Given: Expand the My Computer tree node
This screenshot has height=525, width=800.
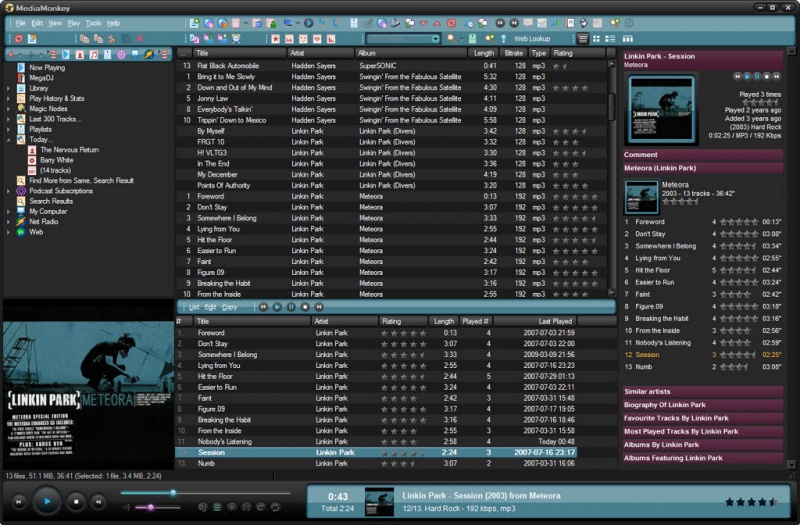Looking at the screenshot, I should point(8,211).
